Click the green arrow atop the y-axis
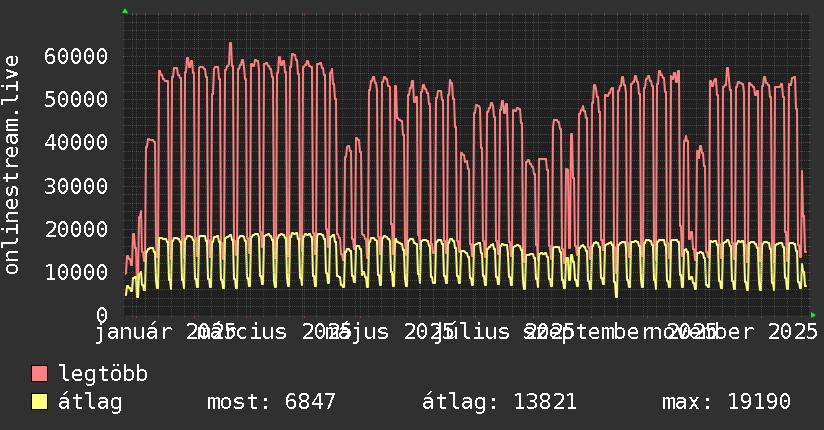Viewport: 824px width, 430px height. click(x=124, y=11)
